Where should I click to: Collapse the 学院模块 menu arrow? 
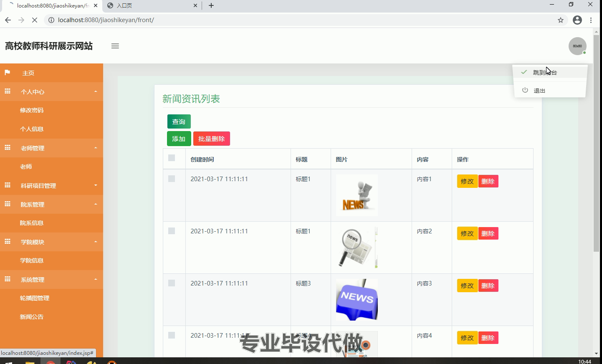96,242
